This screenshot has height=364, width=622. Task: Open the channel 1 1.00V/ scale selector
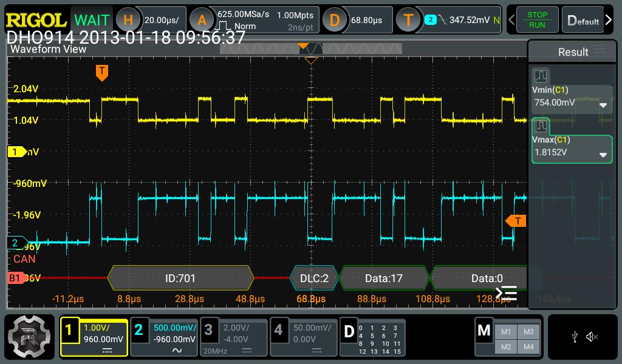(97, 328)
